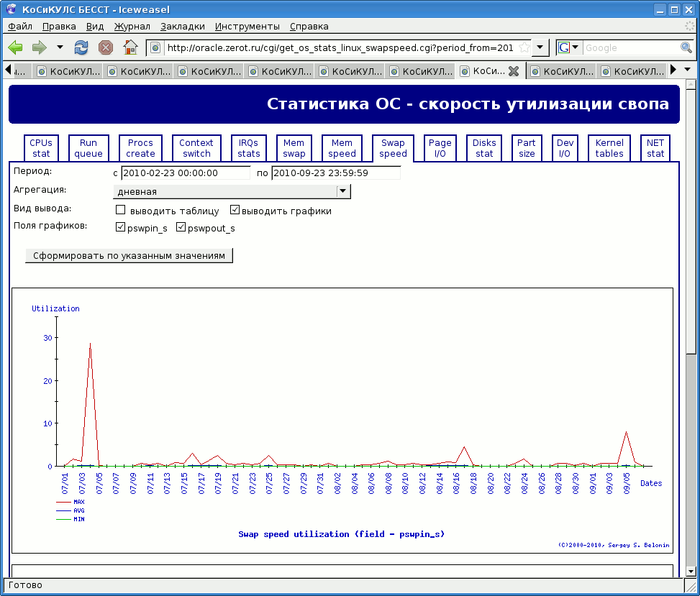This screenshot has width=700, height=596.
Task: Click the throbber activity indicator icon
Action: 690,26
